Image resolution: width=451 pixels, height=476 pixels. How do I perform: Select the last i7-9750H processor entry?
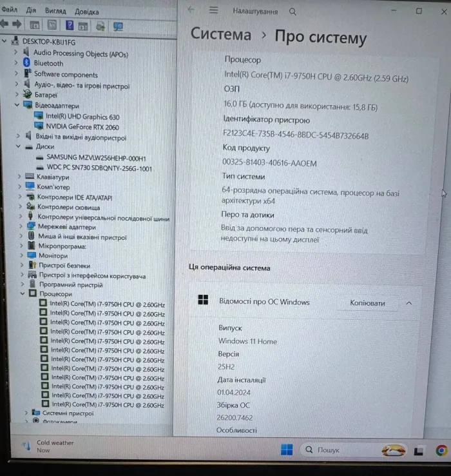108,404
